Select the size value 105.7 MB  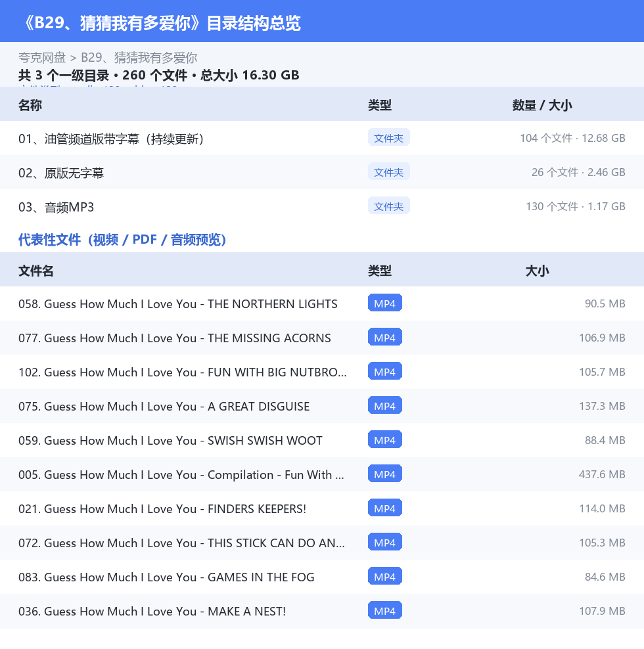(602, 372)
